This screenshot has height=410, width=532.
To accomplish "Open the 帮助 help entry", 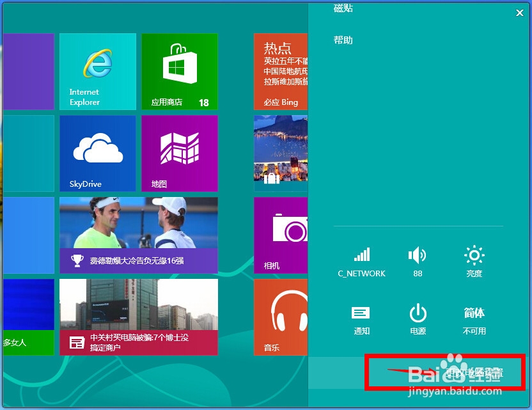I will 343,40.
